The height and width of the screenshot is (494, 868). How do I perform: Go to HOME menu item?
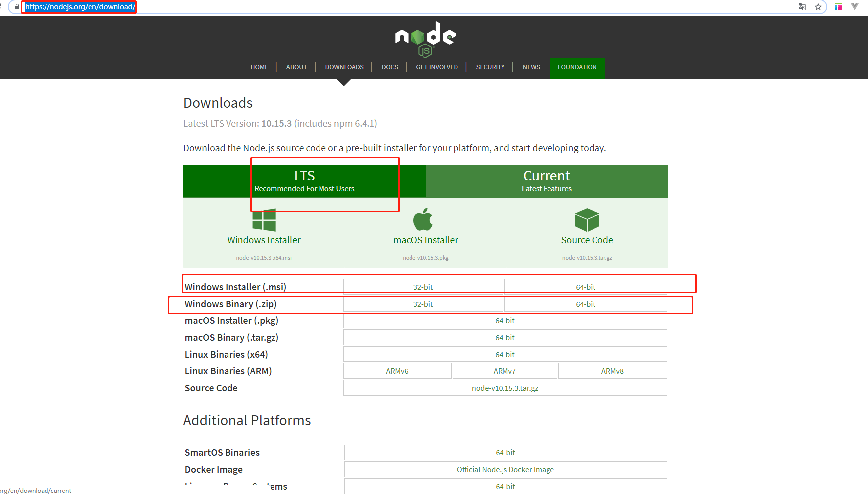coord(259,67)
